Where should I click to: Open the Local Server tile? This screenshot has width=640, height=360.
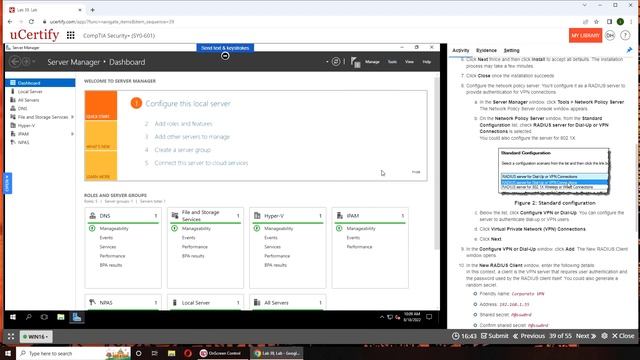[205, 302]
